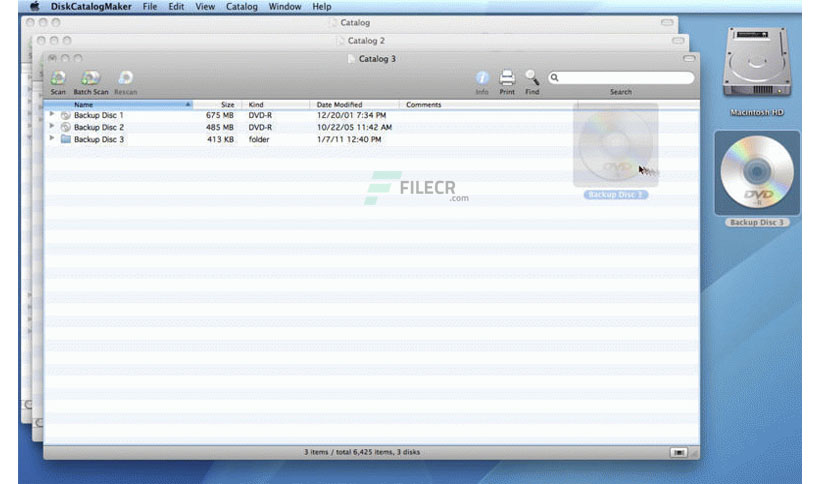This screenshot has width=836, height=484.
Task: Click the 10/22/05 11:42 AM date cell
Action: [354, 127]
